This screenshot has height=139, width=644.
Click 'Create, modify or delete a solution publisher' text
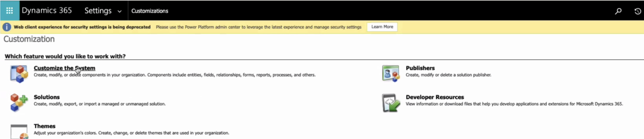[x=448, y=75]
